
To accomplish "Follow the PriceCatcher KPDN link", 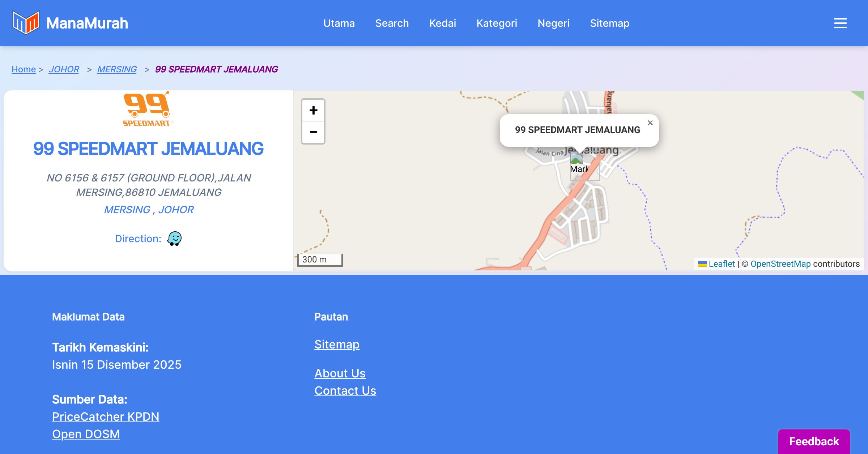I will 106,417.
